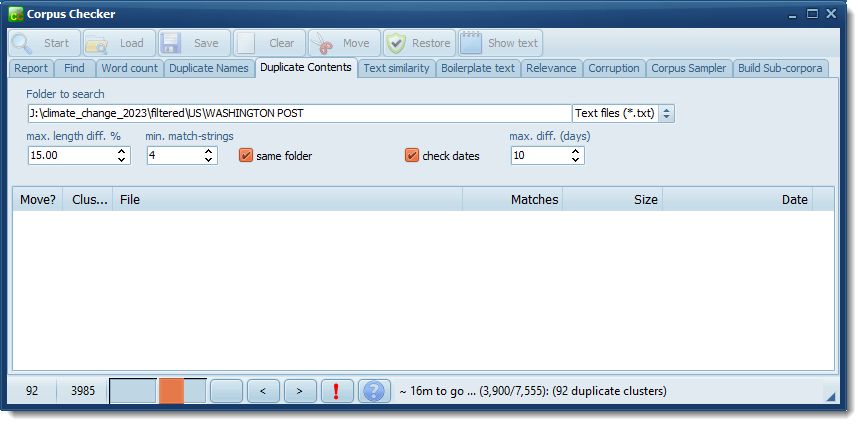The height and width of the screenshot is (426, 862).
Task: Open the Build Sub-corpora tab
Action: click(x=781, y=68)
